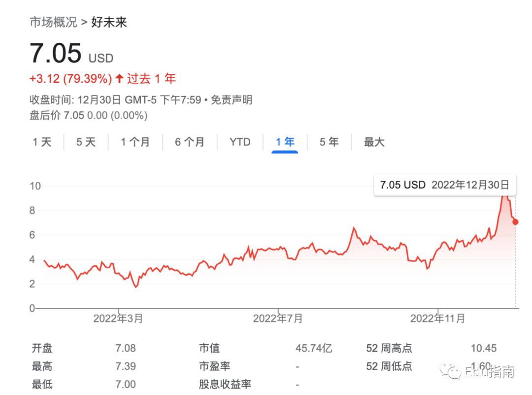The image size is (532, 395).
Task: Choose the 5 年 range tab
Action: (329, 142)
